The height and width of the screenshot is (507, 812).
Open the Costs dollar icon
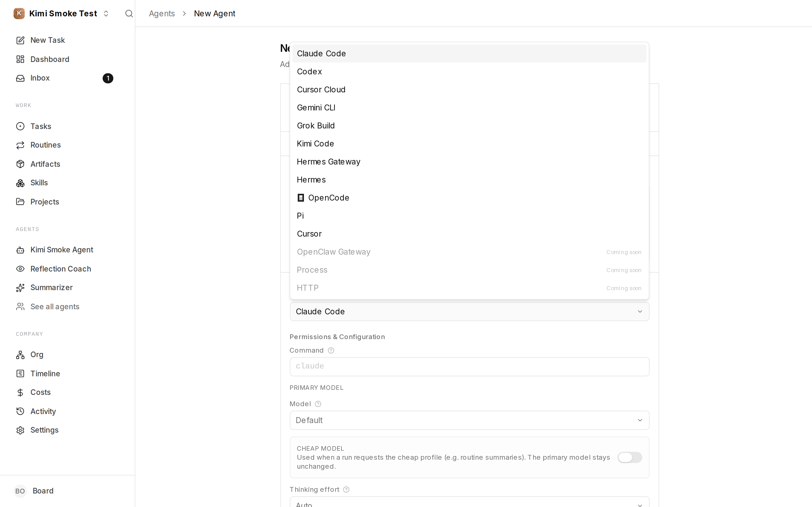click(x=20, y=392)
